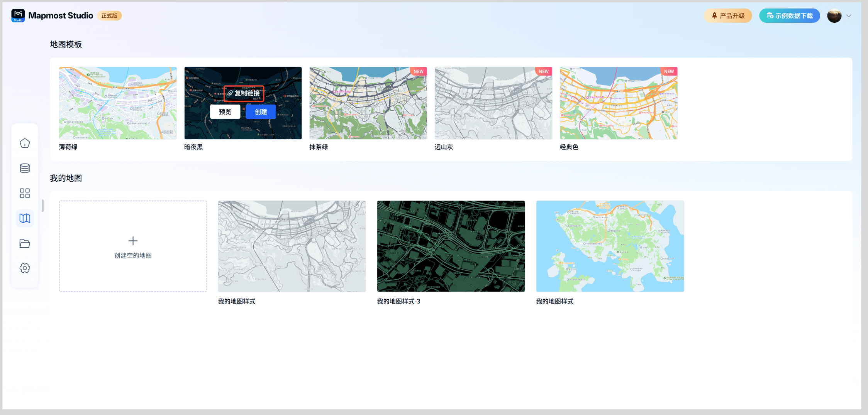Select the 抹茶绿 template thumbnail
This screenshot has height=415, width=868.
368,103
